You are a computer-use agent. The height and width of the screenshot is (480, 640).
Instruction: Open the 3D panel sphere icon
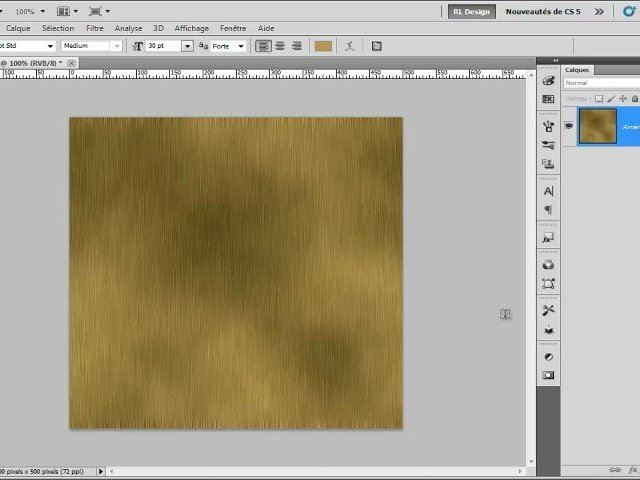(548, 265)
